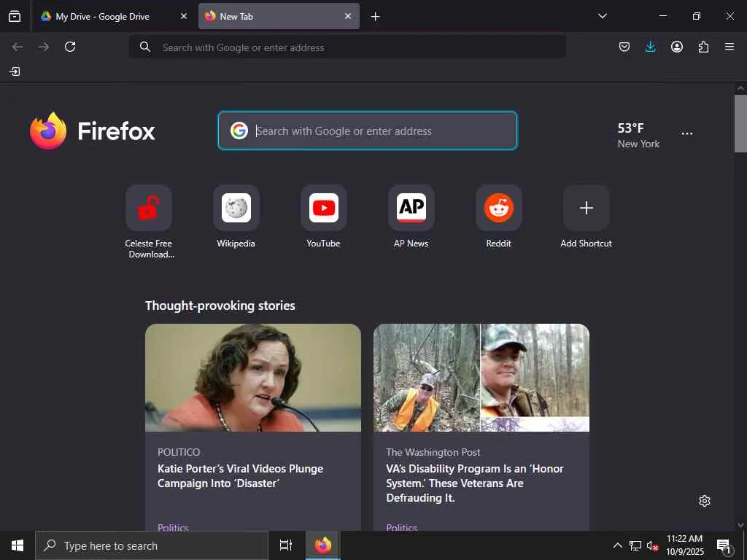This screenshot has width=747, height=560.
Task: Click The Washington Post source label
Action: pyautogui.click(x=433, y=452)
